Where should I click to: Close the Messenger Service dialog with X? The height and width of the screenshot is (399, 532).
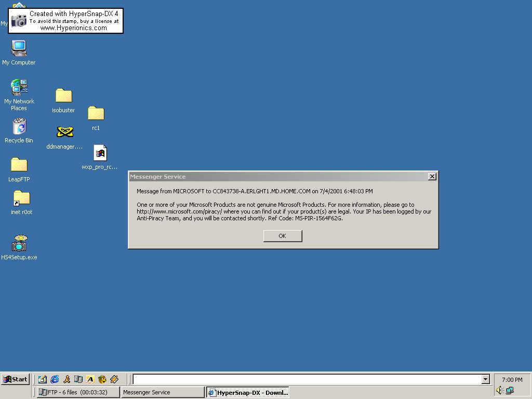(432, 177)
